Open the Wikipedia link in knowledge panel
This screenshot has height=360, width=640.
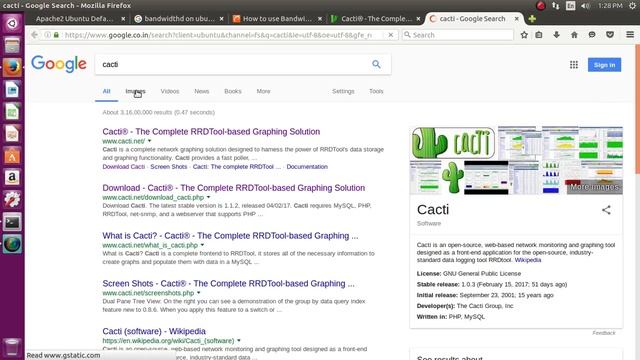528,260
